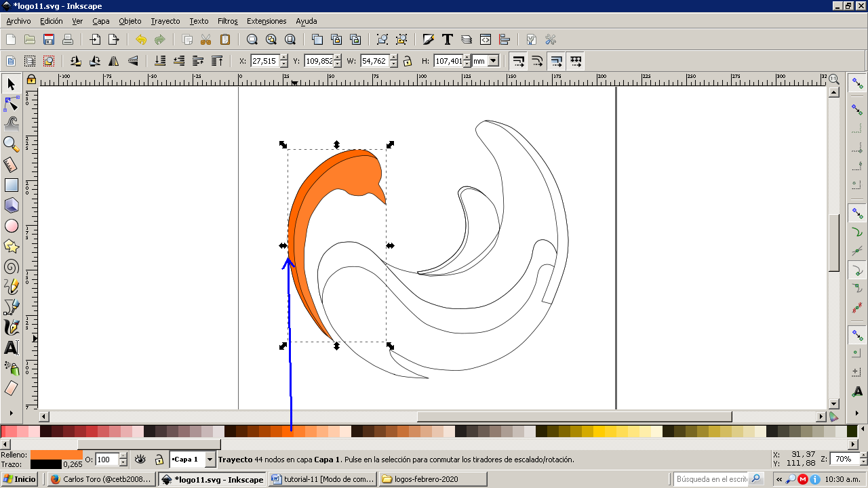Activate the Tweak tool
868x488 pixels.
(11, 123)
